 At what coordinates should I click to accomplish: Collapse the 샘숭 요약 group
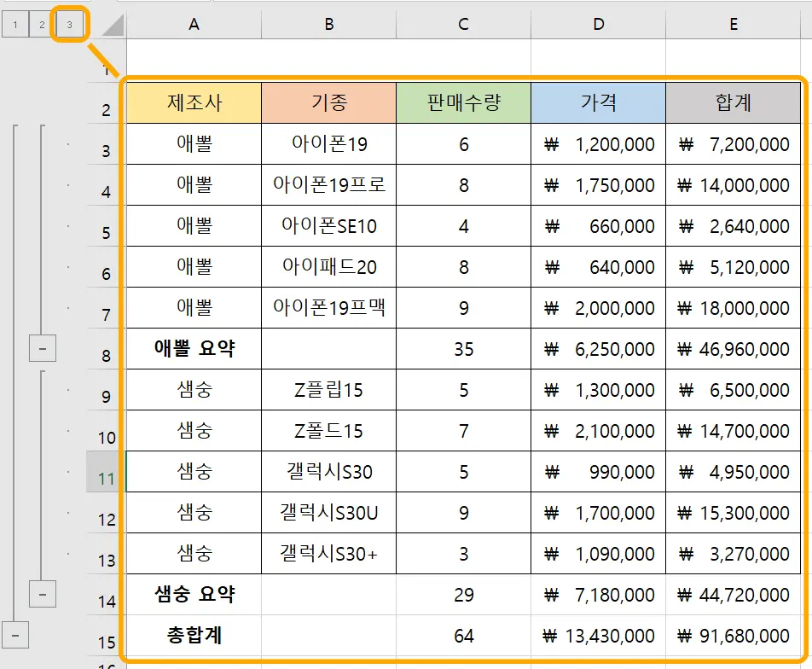[x=43, y=595]
